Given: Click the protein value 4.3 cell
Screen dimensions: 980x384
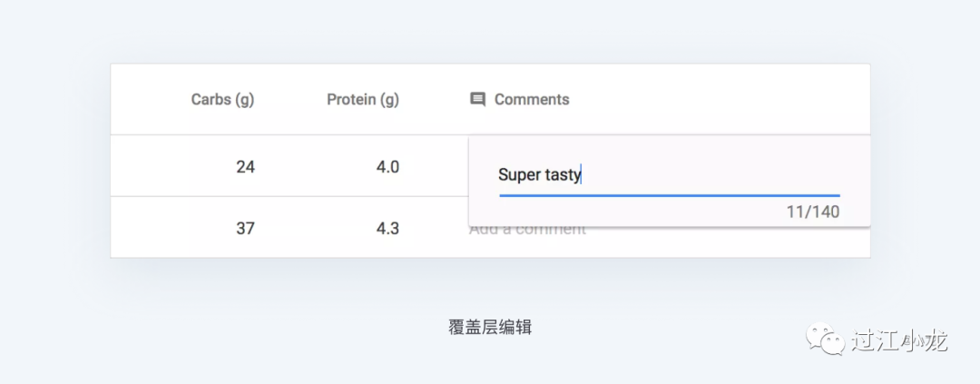Looking at the screenshot, I should [387, 228].
